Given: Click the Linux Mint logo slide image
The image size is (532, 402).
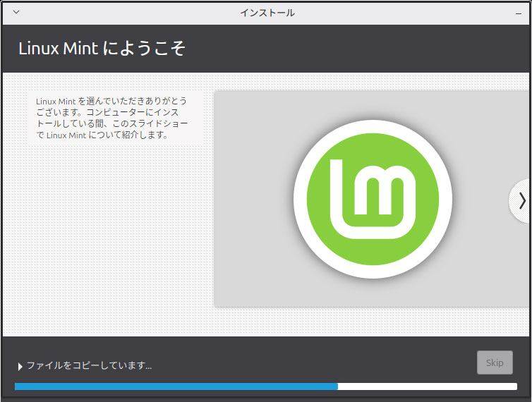Looking at the screenshot, I should click(x=373, y=199).
